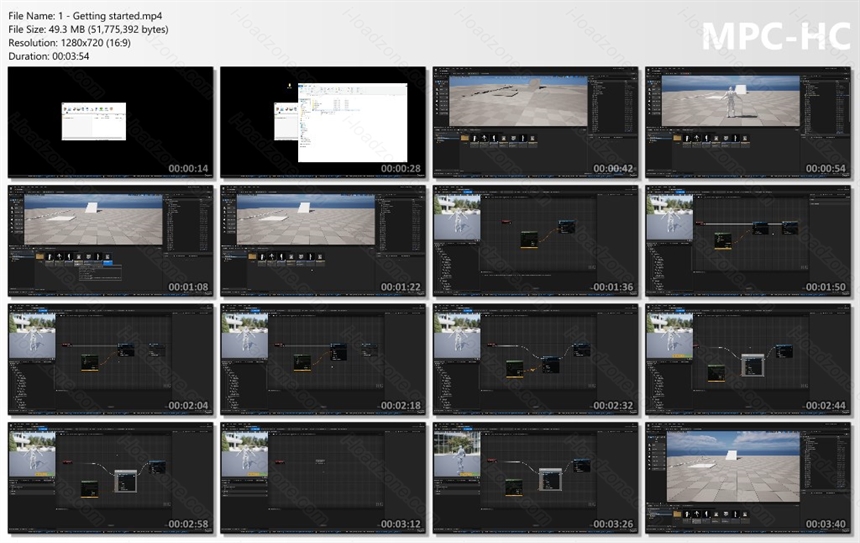
Task: Select the thumbnail at timestamp 00:00:14
Action: click(110, 122)
